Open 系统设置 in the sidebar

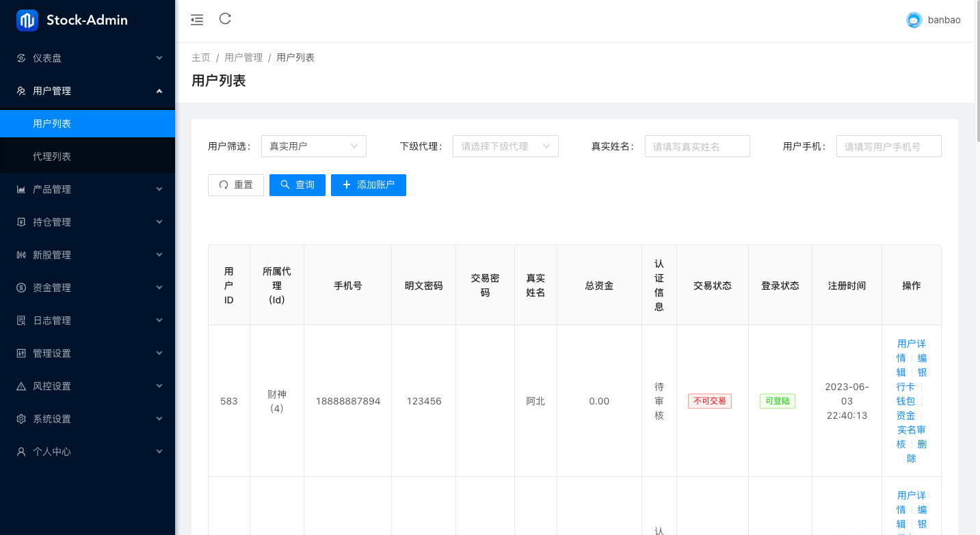point(88,419)
